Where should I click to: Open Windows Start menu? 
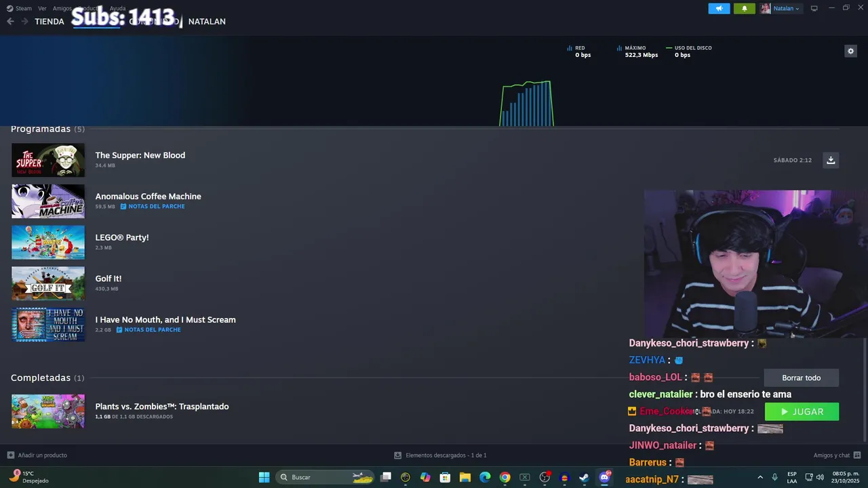[264, 477]
